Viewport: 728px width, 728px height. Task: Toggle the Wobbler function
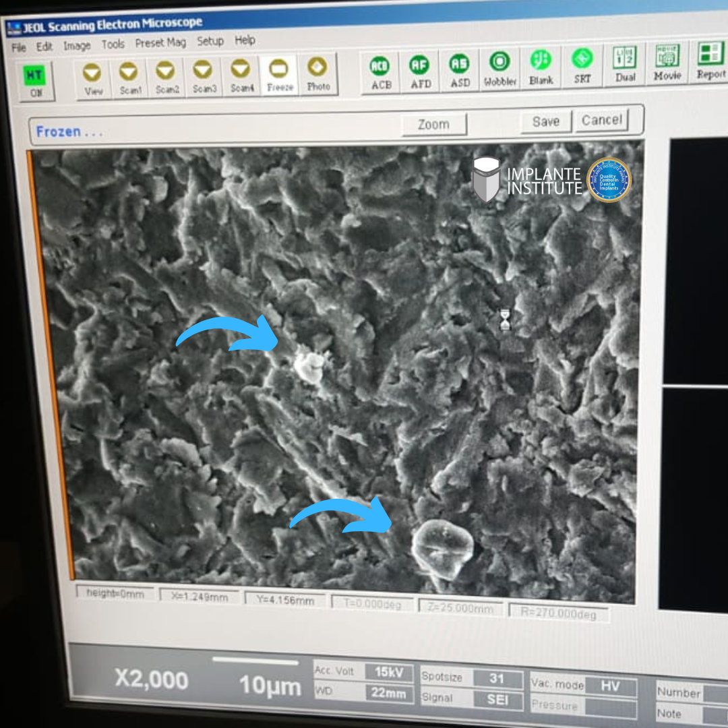click(499, 69)
